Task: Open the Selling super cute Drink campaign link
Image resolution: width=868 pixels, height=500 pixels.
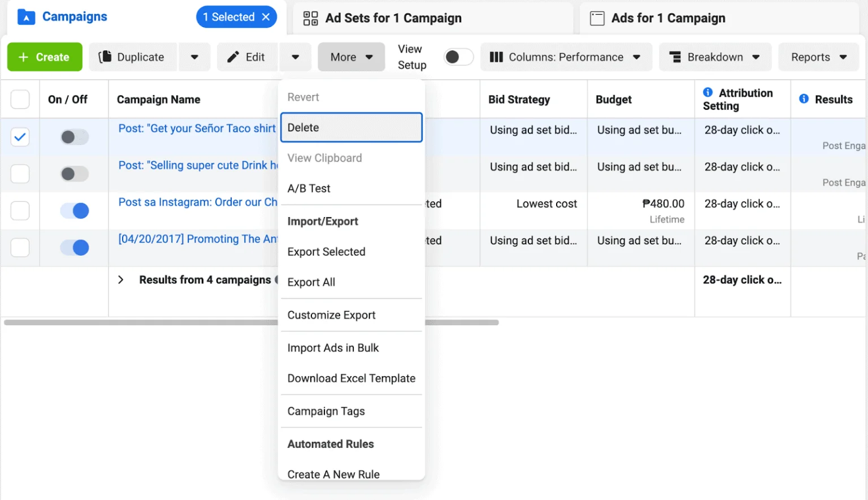Action: click(x=198, y=165)
